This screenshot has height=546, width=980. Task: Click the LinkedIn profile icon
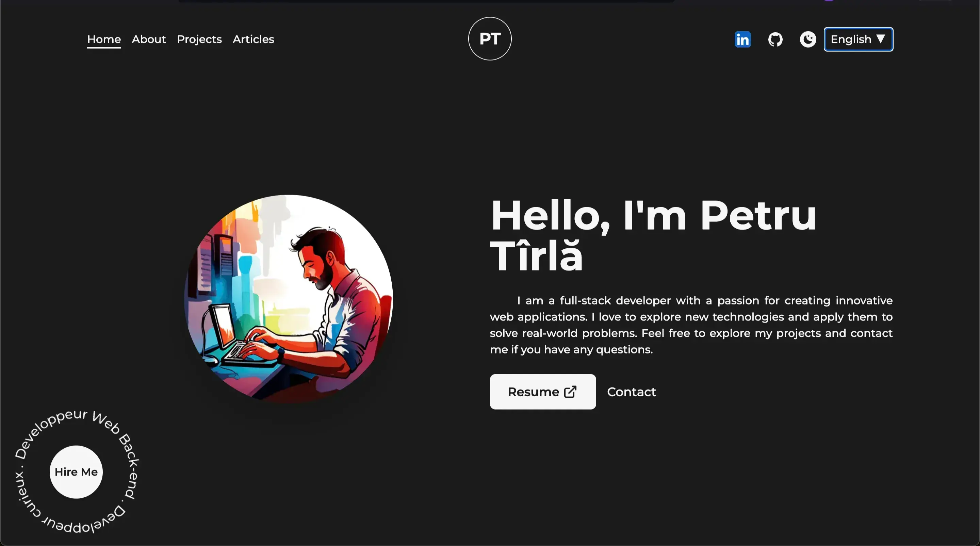pyautogui.click(x=742, y=39)
